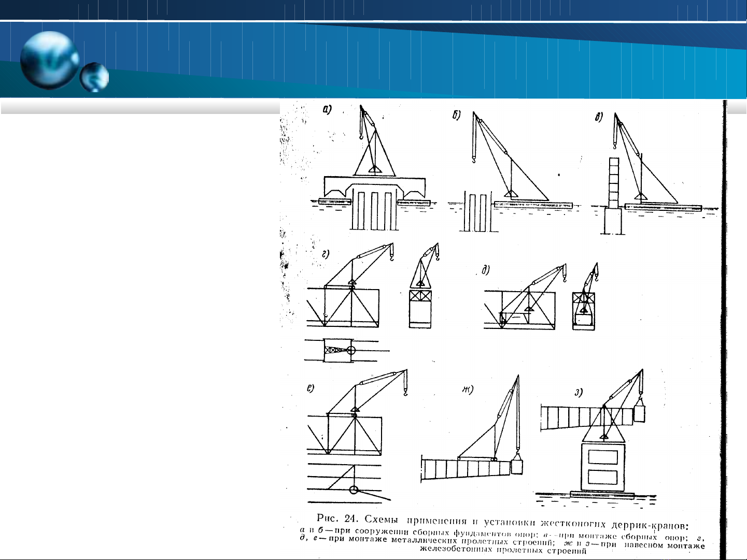The height and width of the screenshot is (560, 747).
Task: Select the suspended load block in diagram з)
Action: [641, 413]
